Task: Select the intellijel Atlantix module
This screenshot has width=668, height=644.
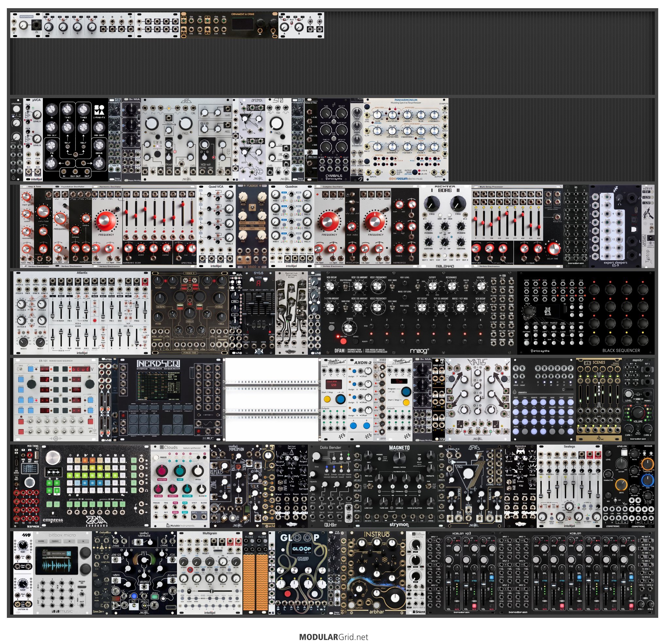Action: point(82,313)
